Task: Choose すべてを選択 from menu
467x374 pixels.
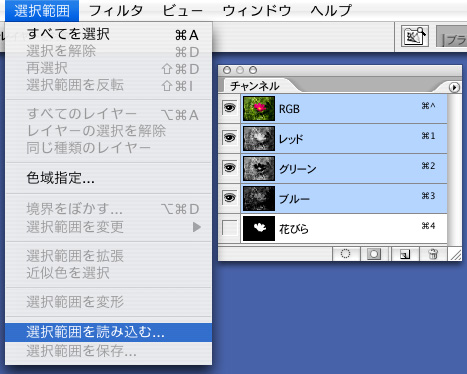Action: point(108,34)
